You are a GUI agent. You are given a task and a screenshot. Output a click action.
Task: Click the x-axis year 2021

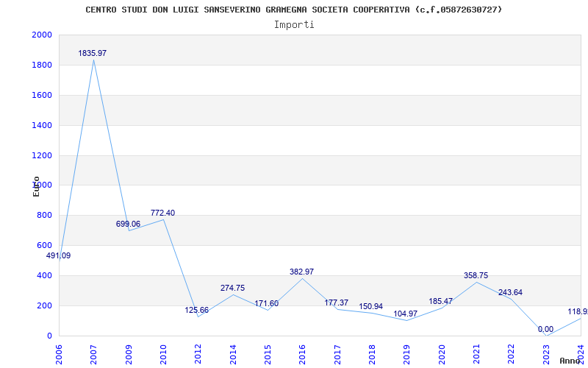[476, 354]
